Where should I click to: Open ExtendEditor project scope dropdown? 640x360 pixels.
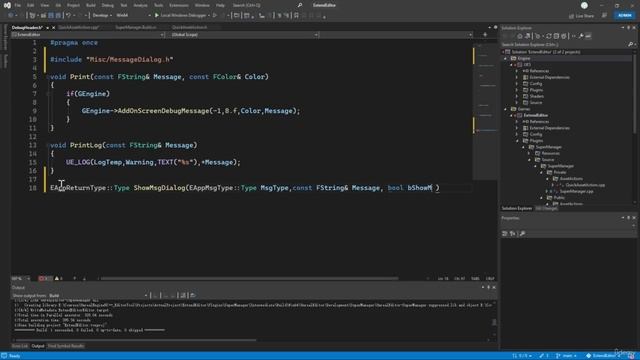88,35
